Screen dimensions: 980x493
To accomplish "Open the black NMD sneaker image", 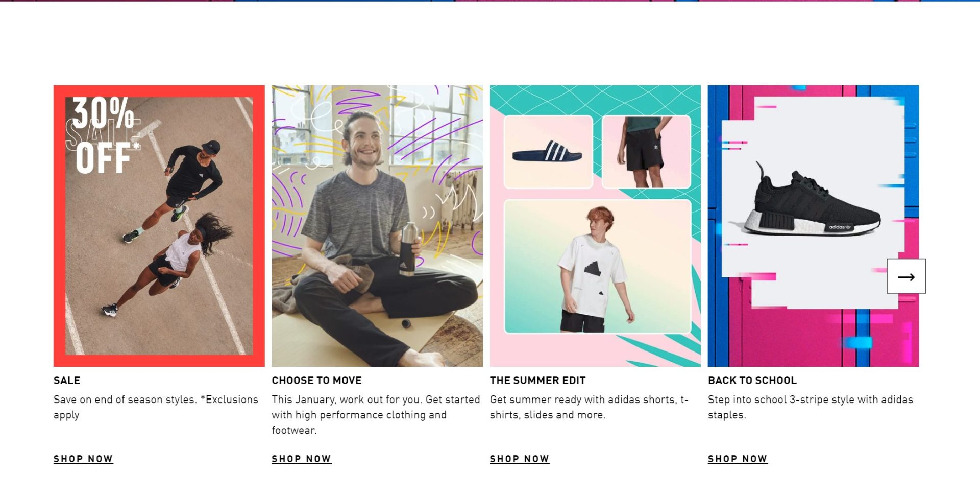I will (x=813, y=203).
